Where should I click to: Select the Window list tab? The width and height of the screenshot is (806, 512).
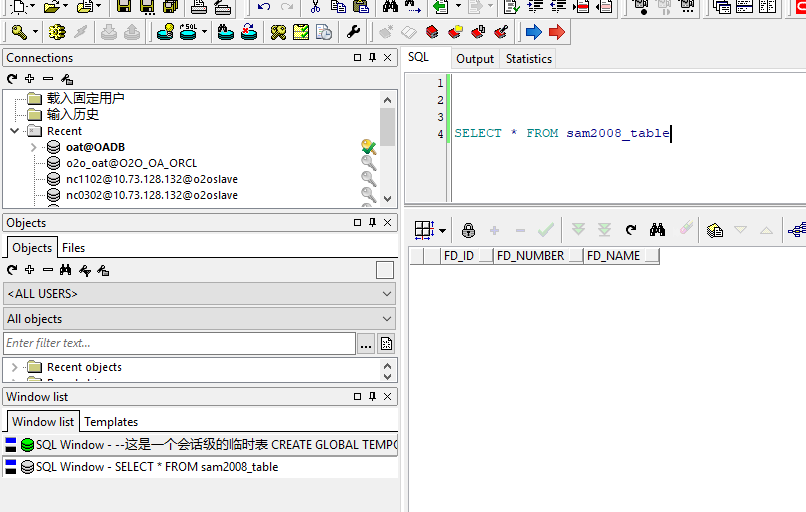[x=43, y=422]
